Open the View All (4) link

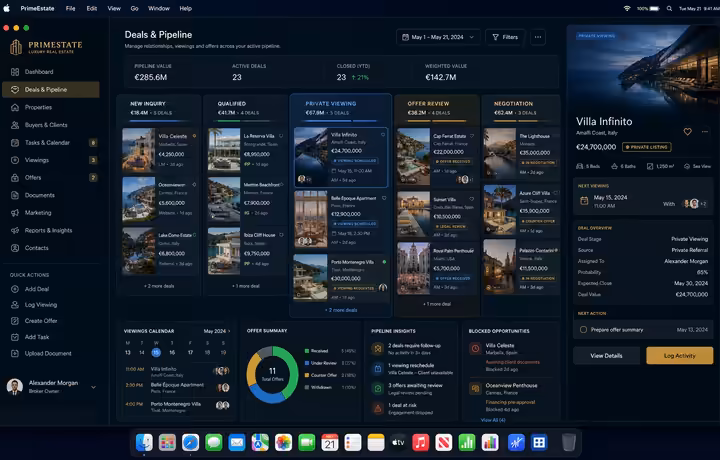493,420
